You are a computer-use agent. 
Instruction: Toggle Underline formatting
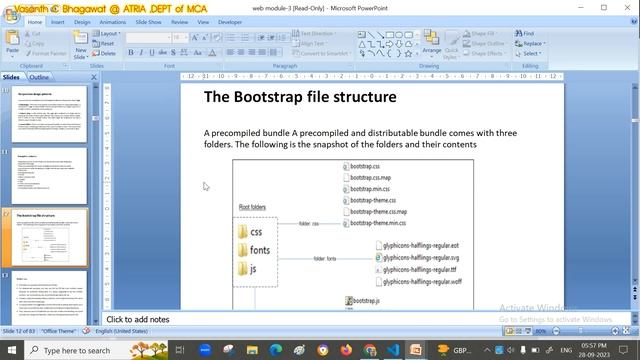pyautogui.click(x=152, y=52)
